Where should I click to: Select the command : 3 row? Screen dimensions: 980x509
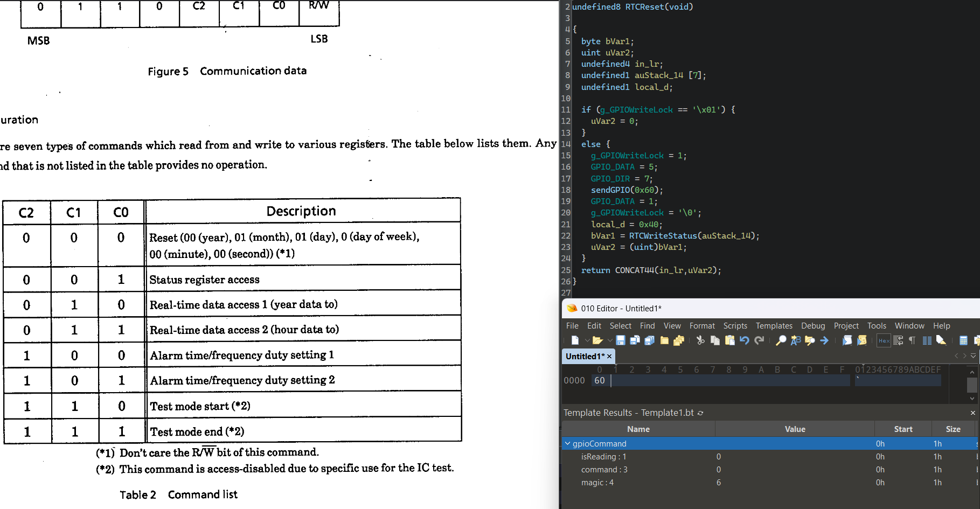769,470
